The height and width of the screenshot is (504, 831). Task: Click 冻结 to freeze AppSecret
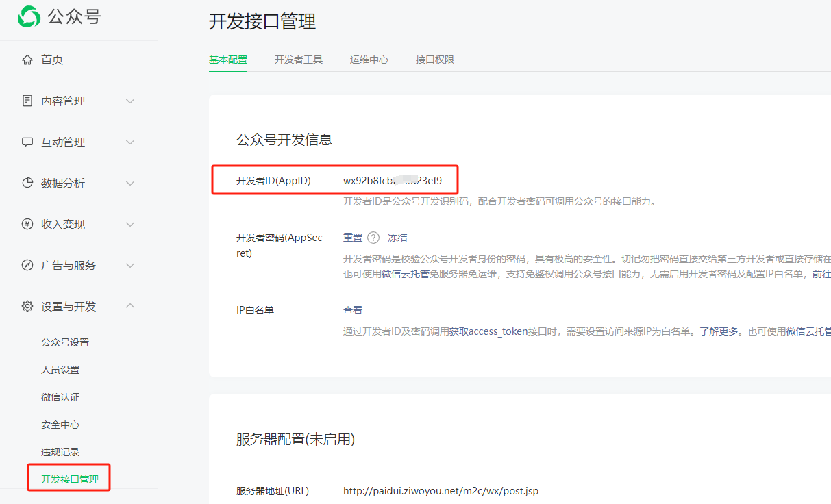[397, 238]
